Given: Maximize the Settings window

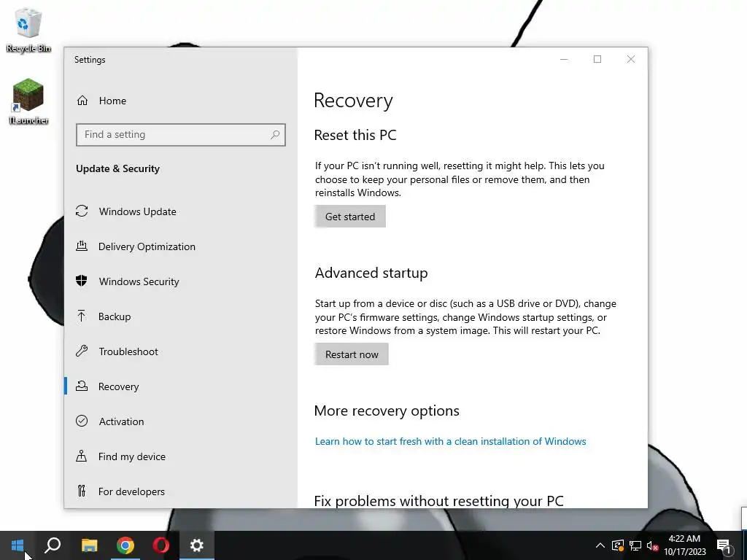Looking at the screenshot, I should pos(597,59).
